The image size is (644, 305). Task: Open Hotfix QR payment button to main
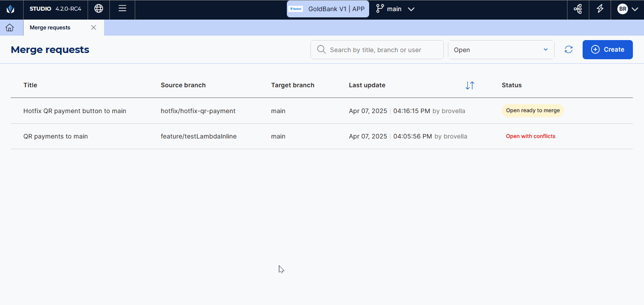click(x=75, y=111)
